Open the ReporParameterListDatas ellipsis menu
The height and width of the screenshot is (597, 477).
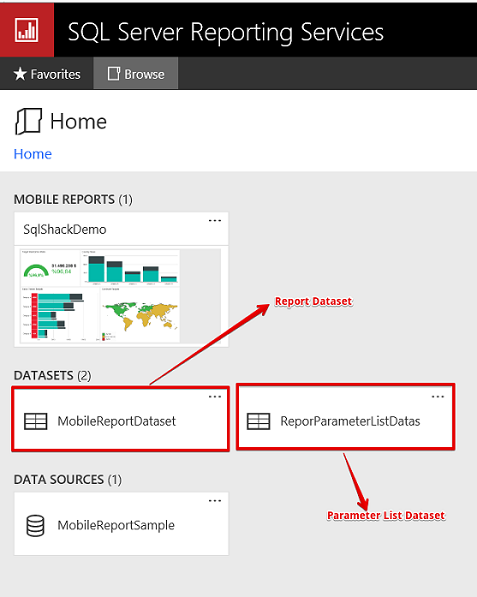438,397
